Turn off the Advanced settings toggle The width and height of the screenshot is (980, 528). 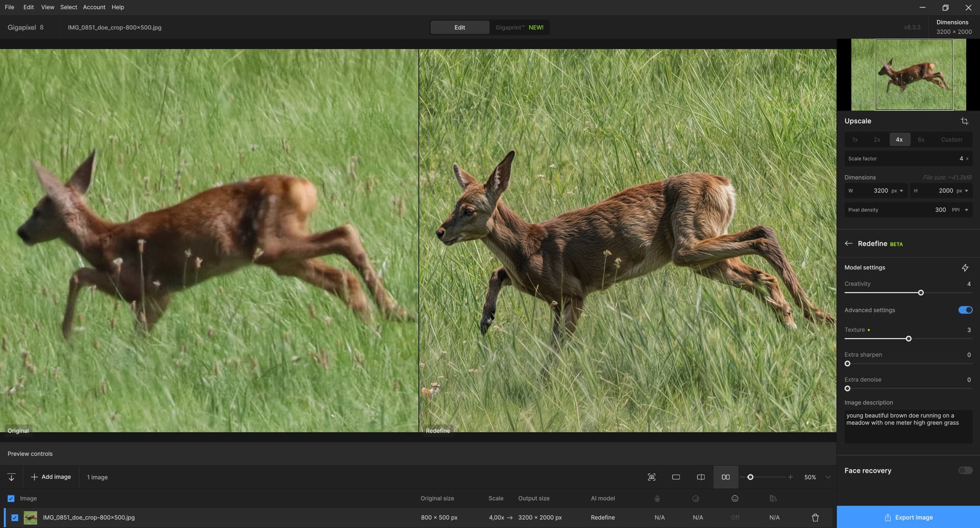pos(965,310)
